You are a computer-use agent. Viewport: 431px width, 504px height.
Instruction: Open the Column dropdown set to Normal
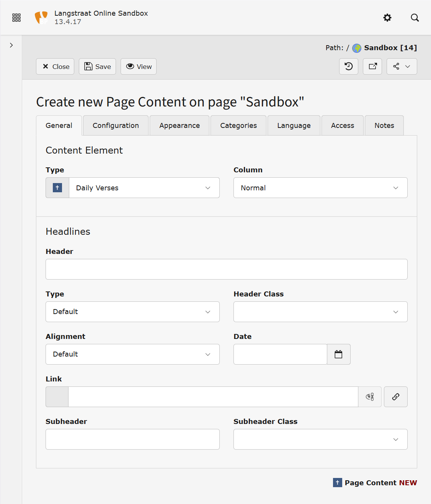[320, 188]
